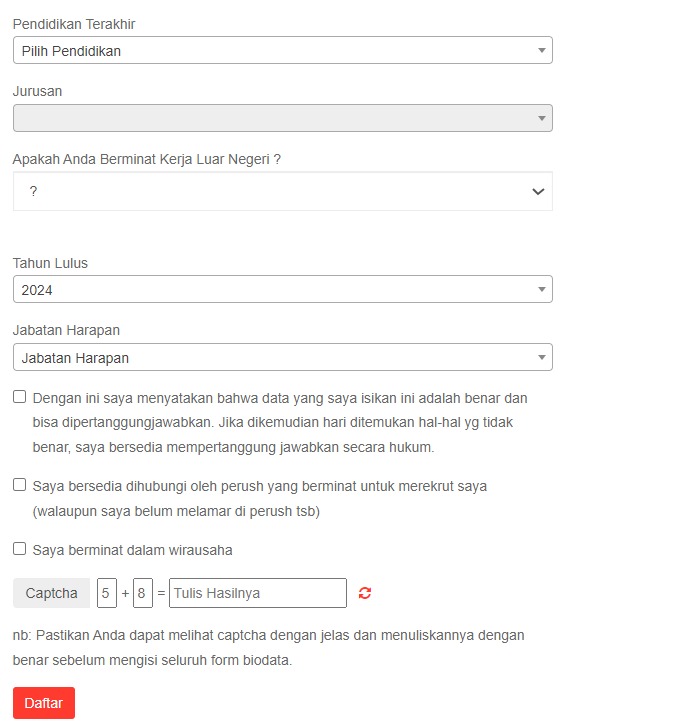This screenshot has height=728, width=673.
Task: Click the gray Captcha label box
Action: [52, 593]
